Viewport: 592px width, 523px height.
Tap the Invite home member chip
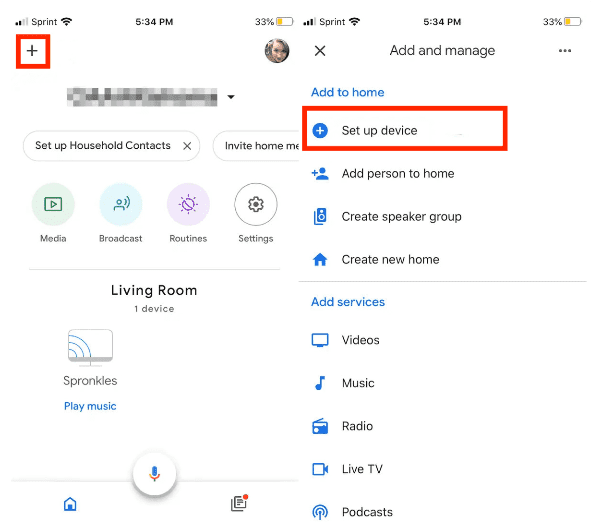pyautogui.click(x=256, y=146)
